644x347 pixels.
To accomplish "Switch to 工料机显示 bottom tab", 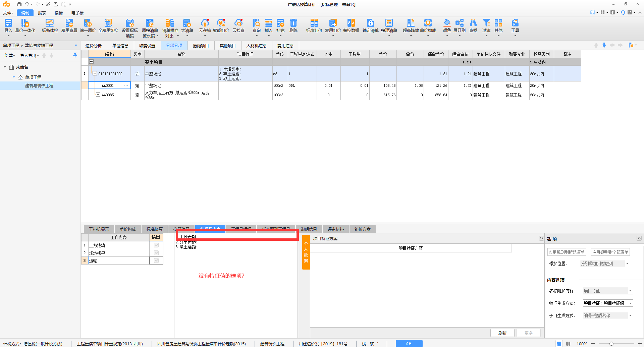I will point(99,229).
